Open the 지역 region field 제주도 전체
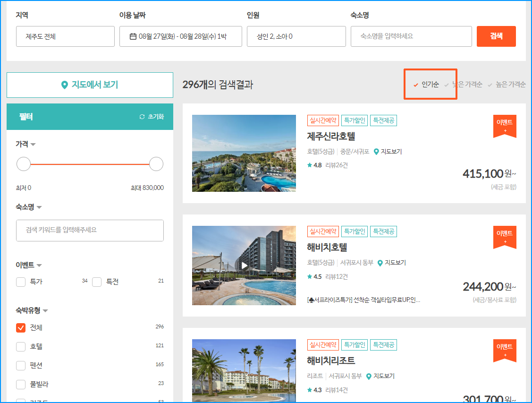This screenshot has height=403, width=532. click(65, 36)
